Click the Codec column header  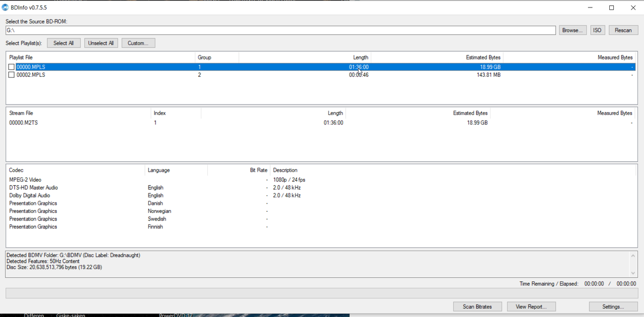(x=75, y=170)
